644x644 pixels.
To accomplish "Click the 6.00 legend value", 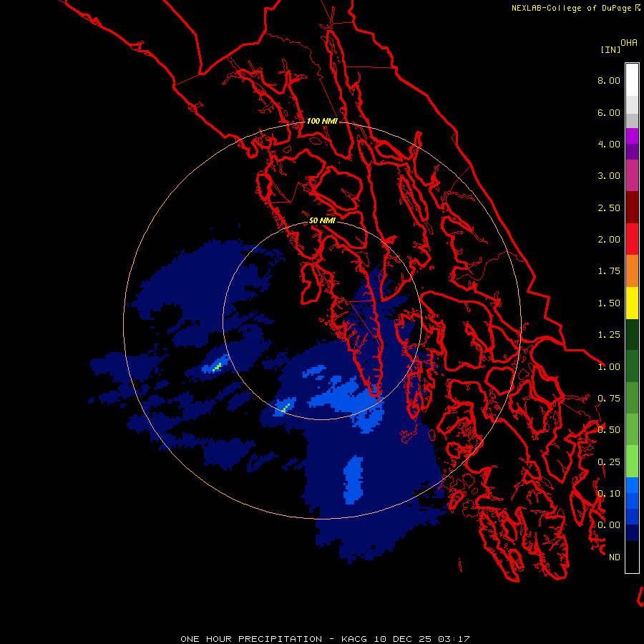I will (609, 112).
